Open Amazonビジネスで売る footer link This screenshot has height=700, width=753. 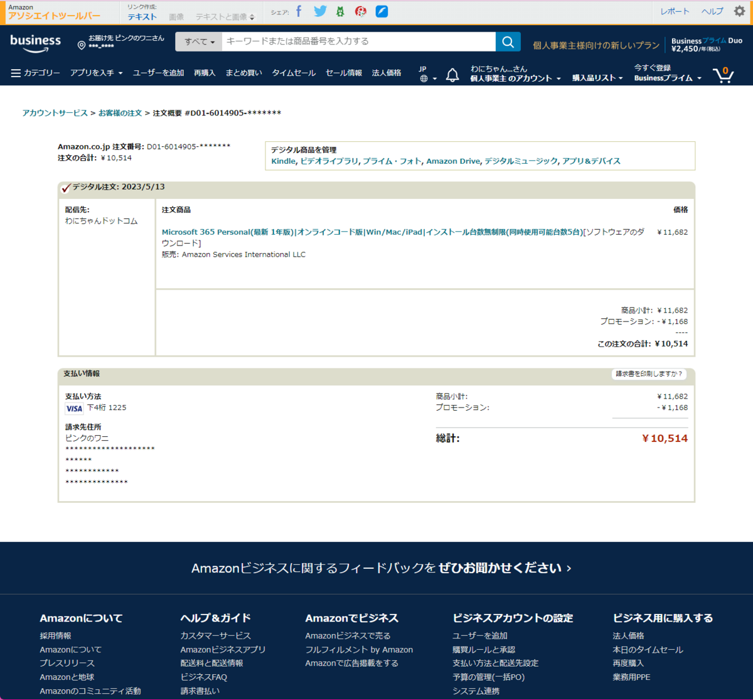[x=348, y=636]
